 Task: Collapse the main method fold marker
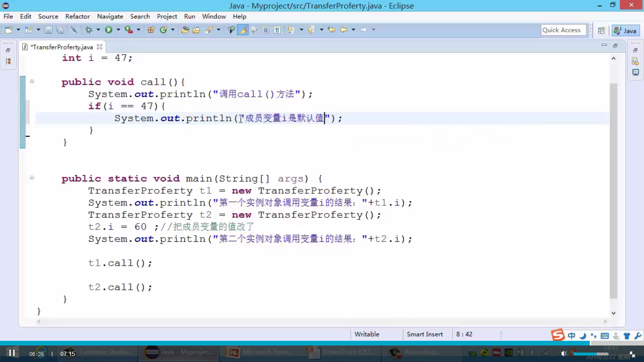(32, 178)
